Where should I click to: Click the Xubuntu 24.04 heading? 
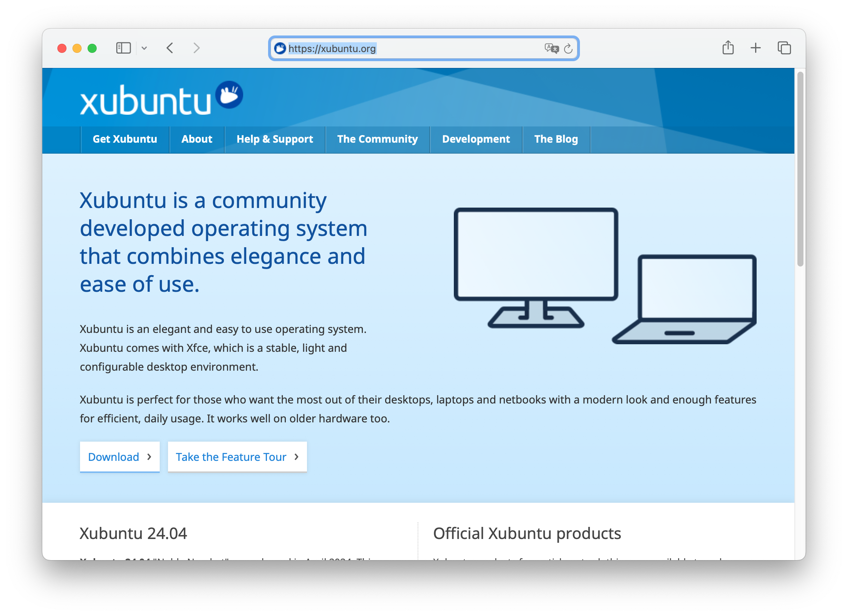(133, 533)
